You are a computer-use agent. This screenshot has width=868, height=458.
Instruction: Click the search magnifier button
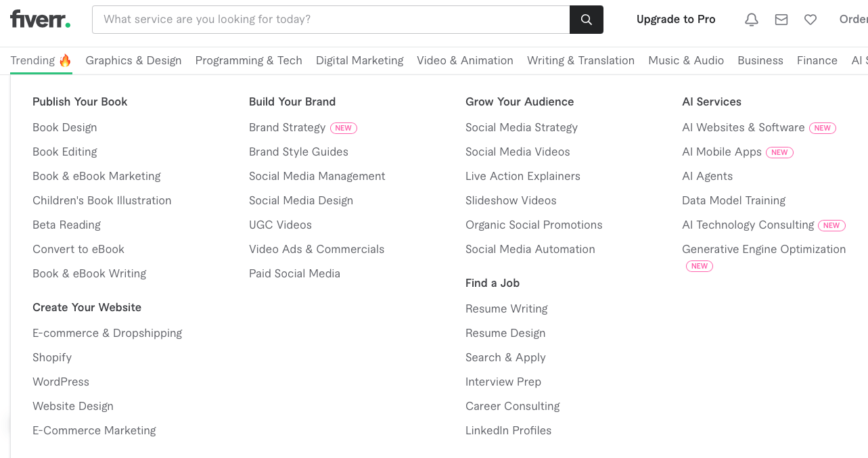point(586,20)
